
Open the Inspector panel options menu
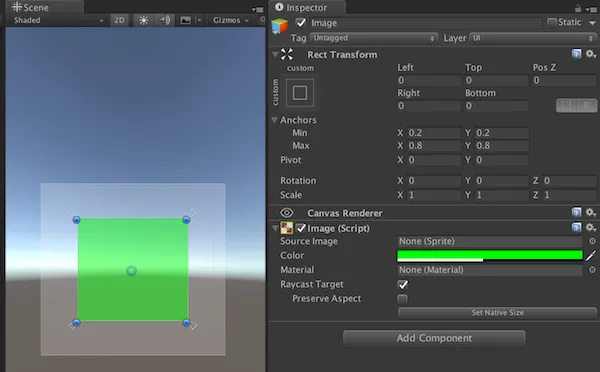(591, 9)
